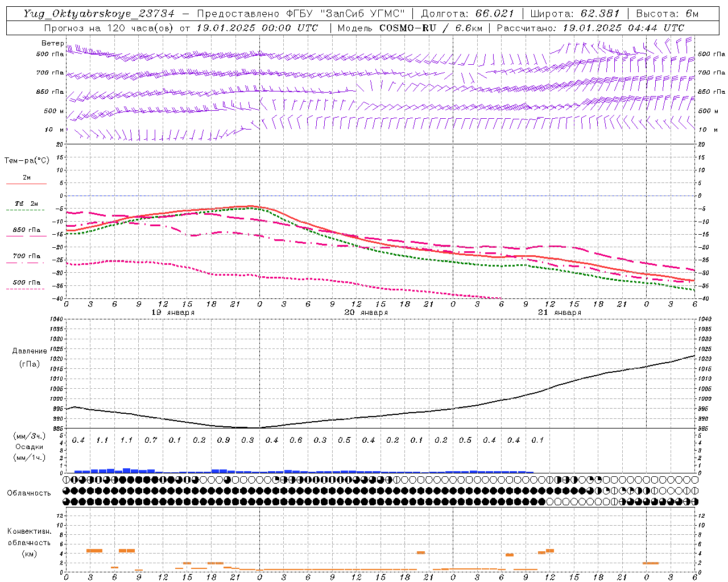Click the elevation text Высота: 6м
The width and height of the screenshot is (728, 582).
(x=668, y=14)
